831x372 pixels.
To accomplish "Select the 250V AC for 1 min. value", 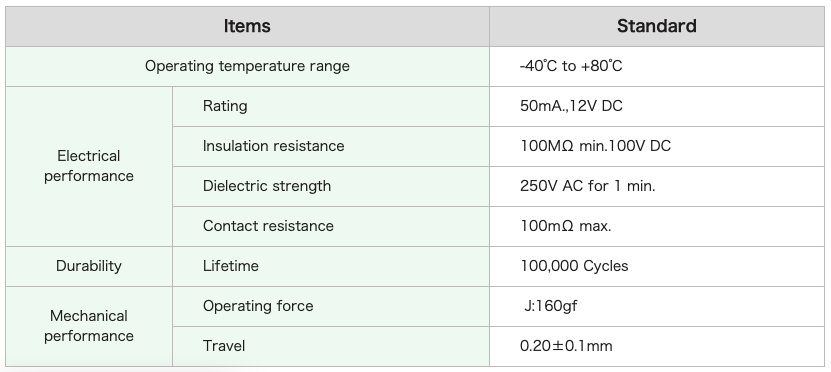I will [x=587, y=186].
